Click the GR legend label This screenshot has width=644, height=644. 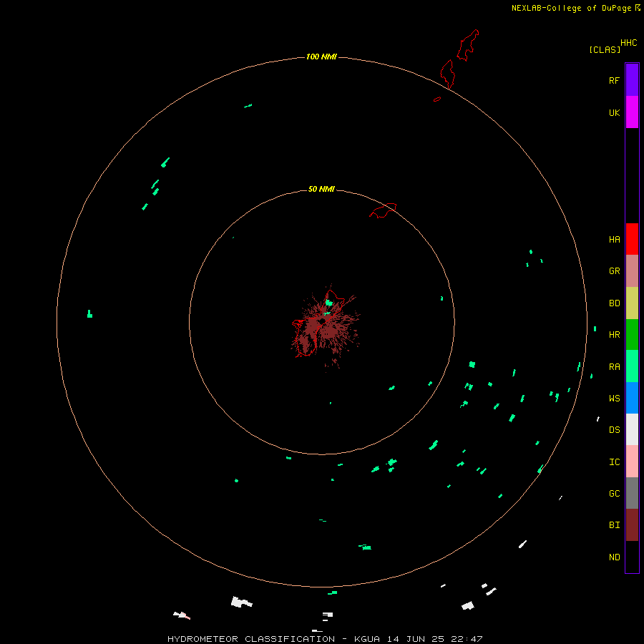614,271
